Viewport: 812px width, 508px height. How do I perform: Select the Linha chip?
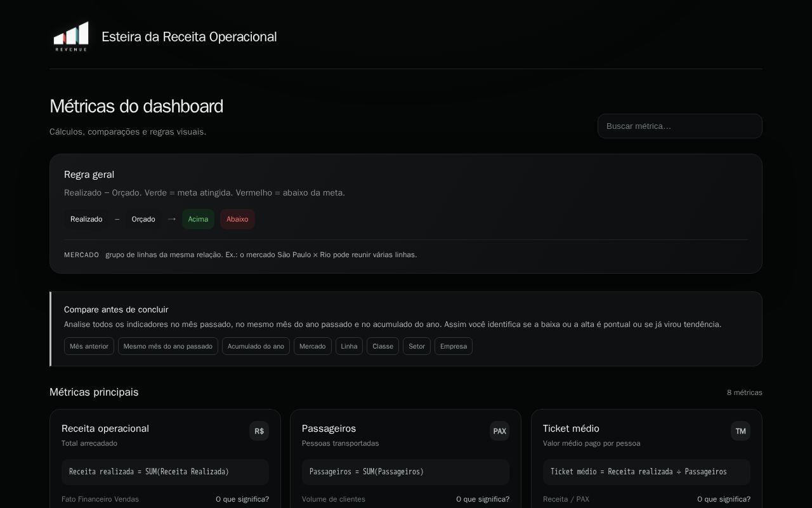tap(349, 346)
